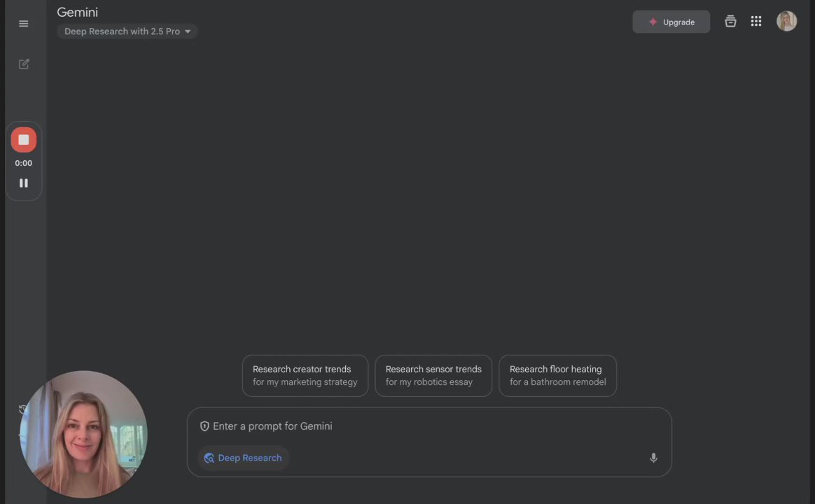Activate the microphone voice input
This screenshot has height=504, width=815.
(653, 458)
